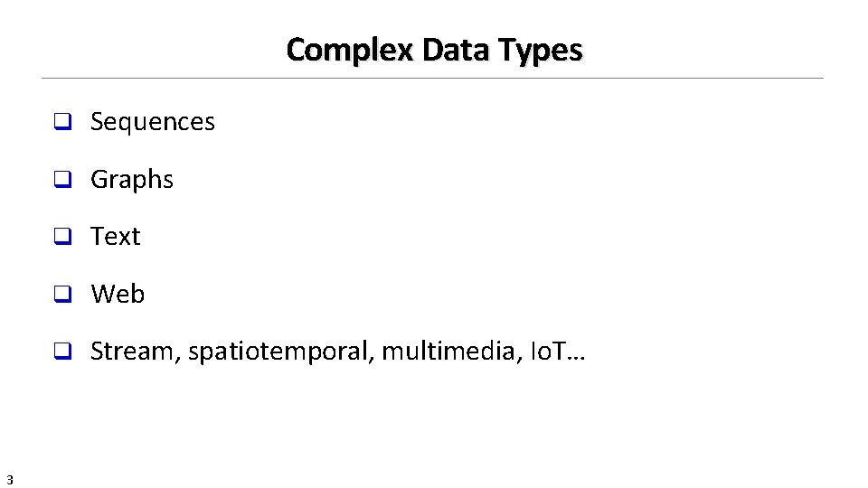This screenshot has width=868, height=488.
Task: Select the bullet marker next to Web
Action: pos(61,296)
